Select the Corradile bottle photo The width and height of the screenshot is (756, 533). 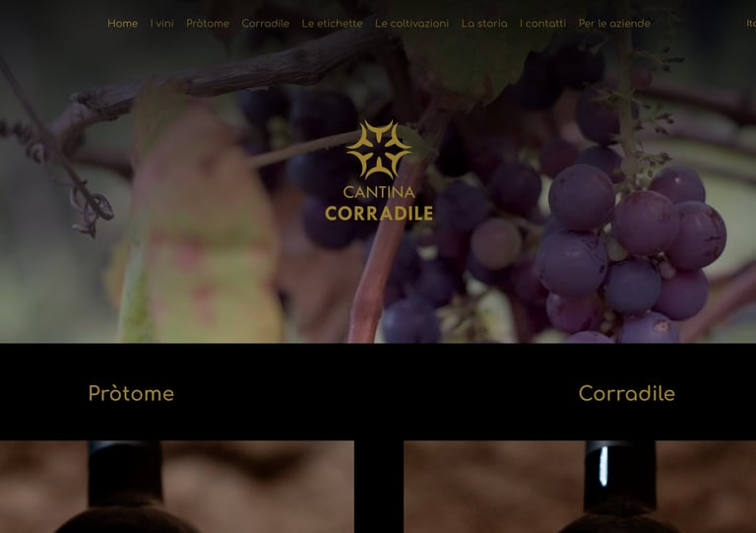(x=580, y=487)
